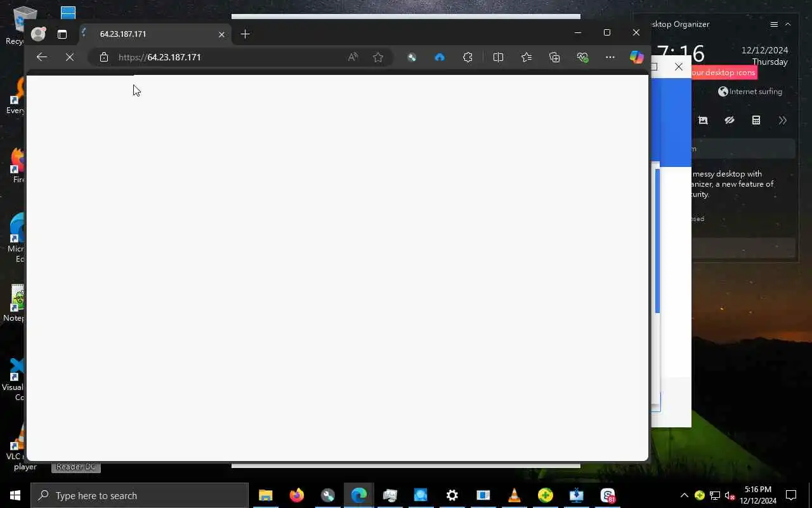812x508 pixels.
Task: Open the Action Center notifications
Action: click(791, 495)
